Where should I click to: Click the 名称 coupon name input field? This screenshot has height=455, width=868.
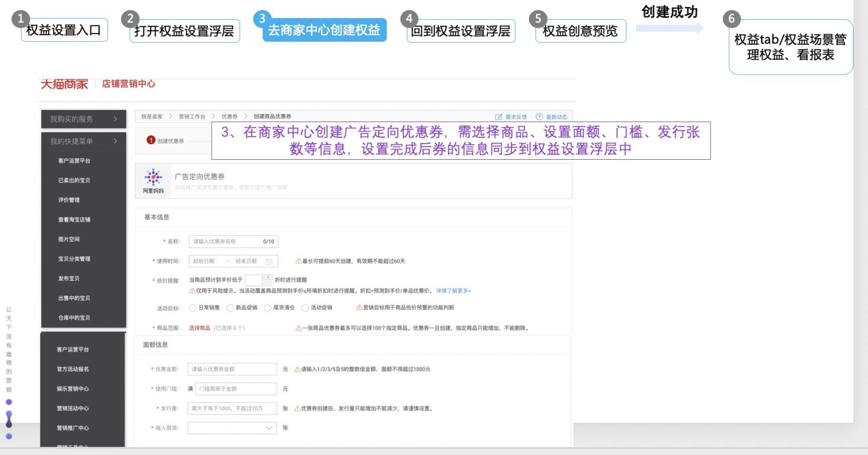[231, 241]
